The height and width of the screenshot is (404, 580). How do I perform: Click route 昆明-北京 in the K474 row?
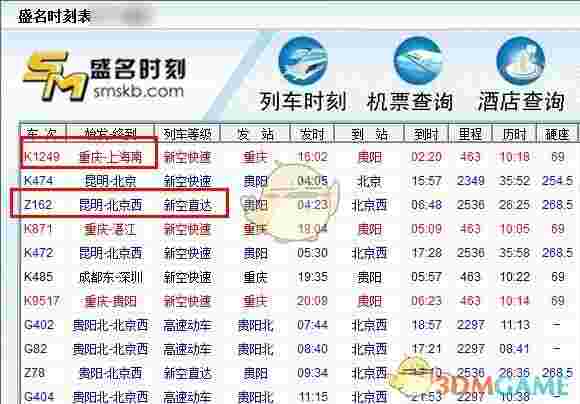click(x=110, y=181)
